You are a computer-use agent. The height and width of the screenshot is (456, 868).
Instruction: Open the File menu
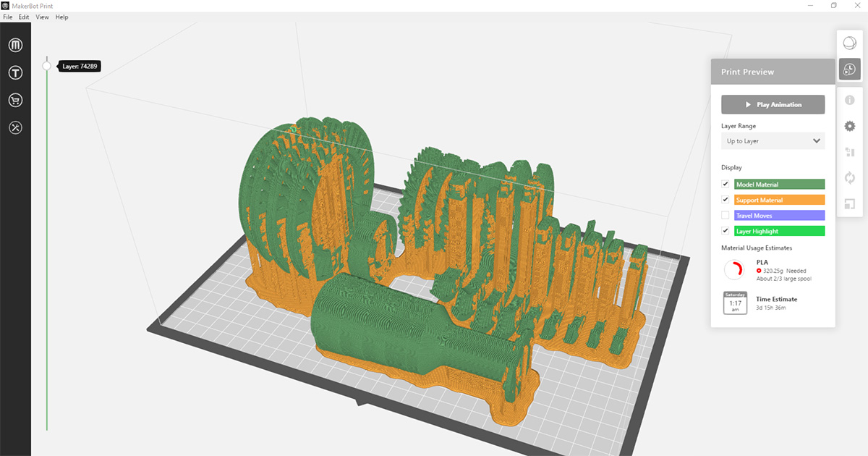pyautogui.click(x=8, y=17)
